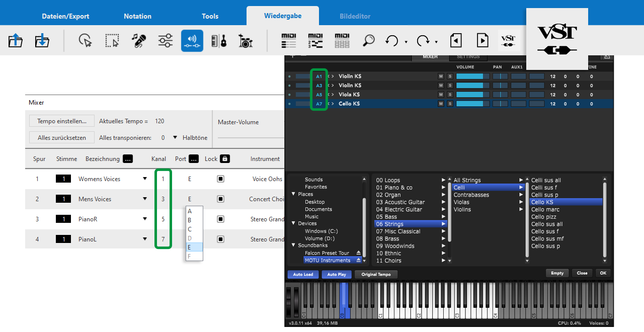
Task: Click the VST plugin toolbar icon
Action: click(509, 41)
